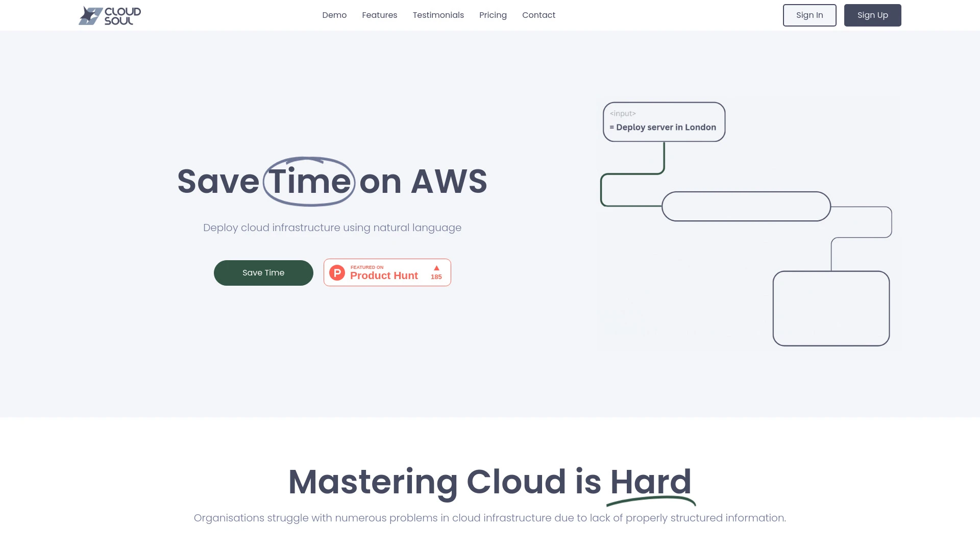980x551 pixels.
Task: Open the Testimonials section tab
Action: (438, 15)
